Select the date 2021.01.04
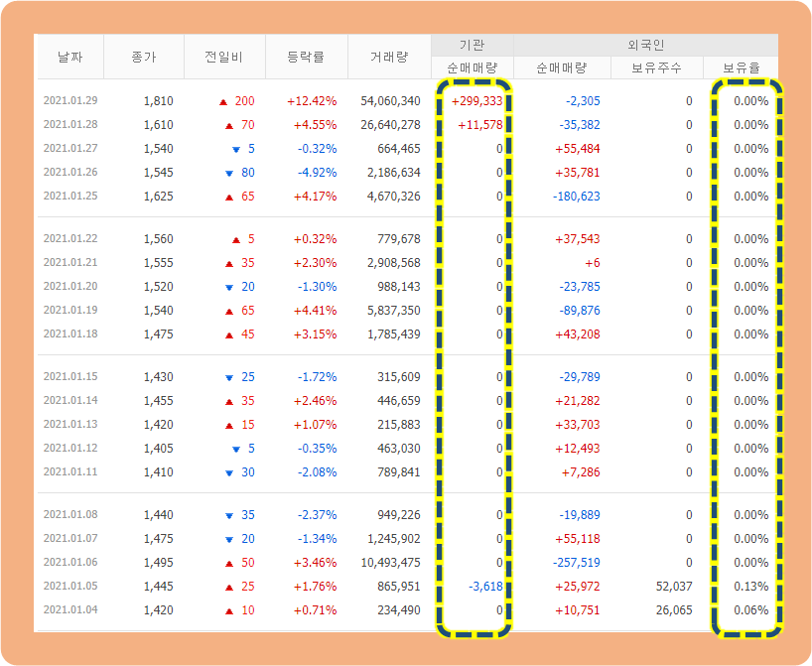 70,609
